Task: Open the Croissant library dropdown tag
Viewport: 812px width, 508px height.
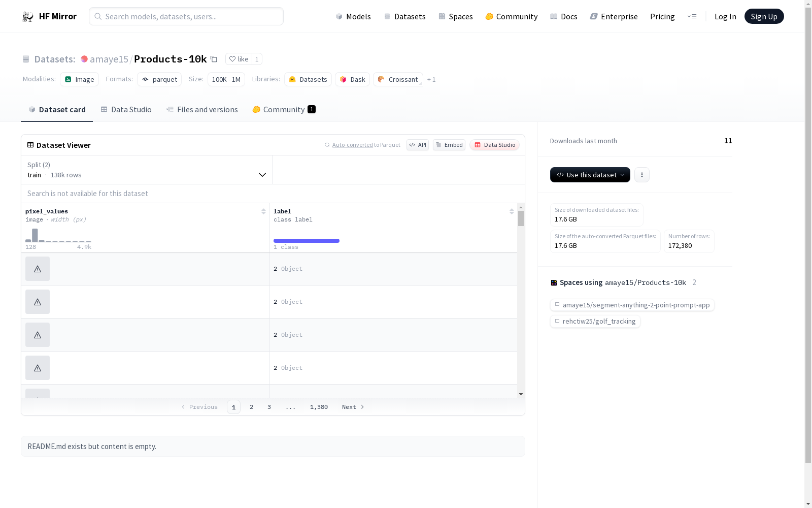Action: click(x=398, y=79)
